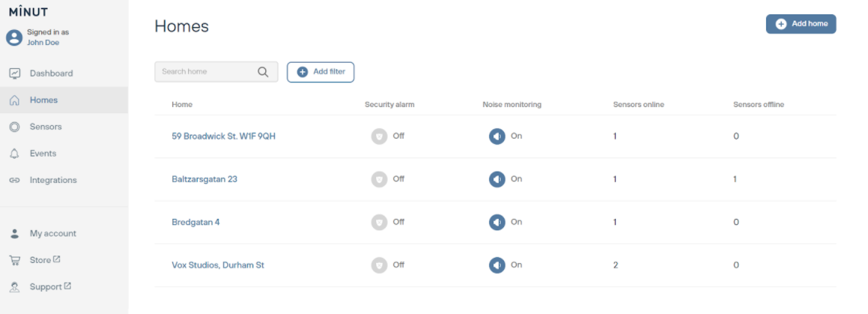The image size is (868, 314).
Task: Click the John Doe profile avatar
Action: [14, 37]
